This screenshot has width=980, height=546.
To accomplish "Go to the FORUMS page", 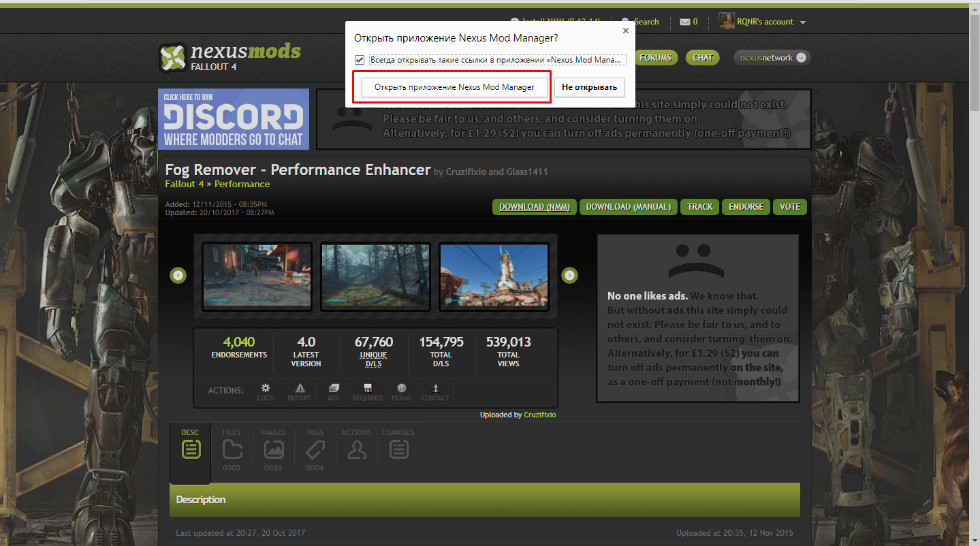I will pyautogui.click(x=656, y=58).
